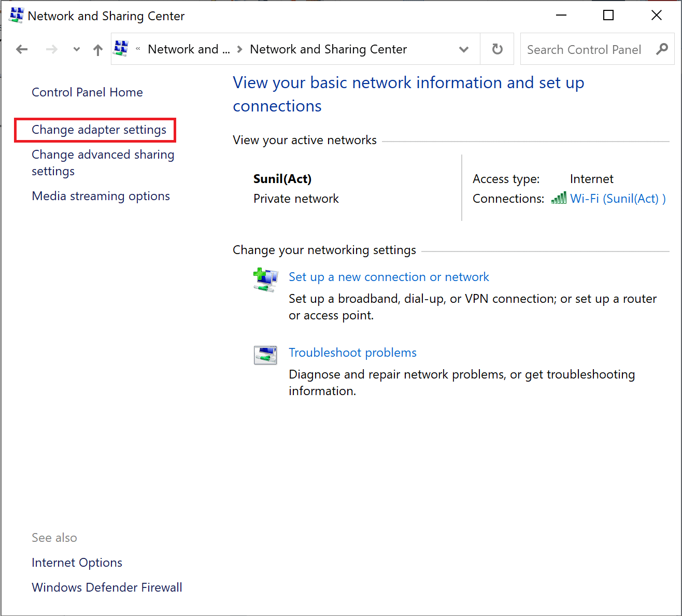Image resolution: width=682 pixels, height=616 pixels.
Task: Select Network and Sharing Center breadcrumb
Action: 328,49
